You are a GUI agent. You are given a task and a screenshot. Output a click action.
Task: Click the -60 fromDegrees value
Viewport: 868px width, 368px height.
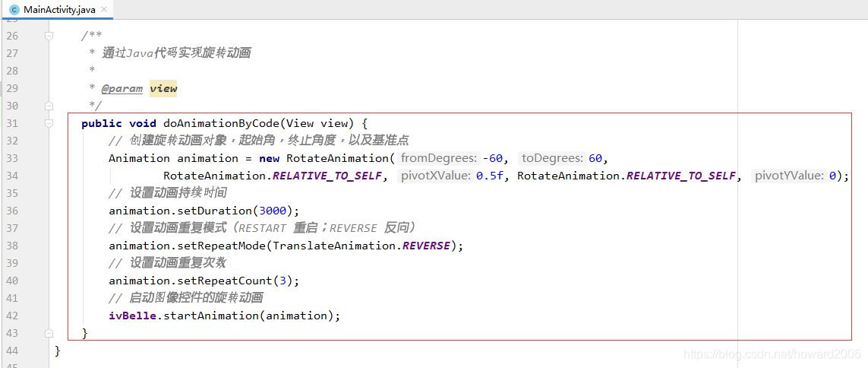click(492, 158)
